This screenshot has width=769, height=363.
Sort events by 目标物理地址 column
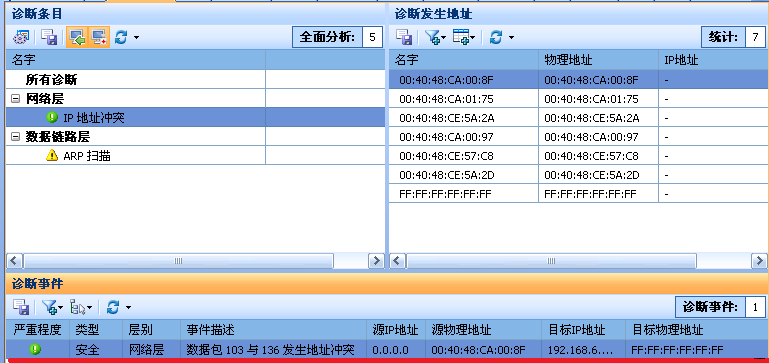(x=697, y=330)
